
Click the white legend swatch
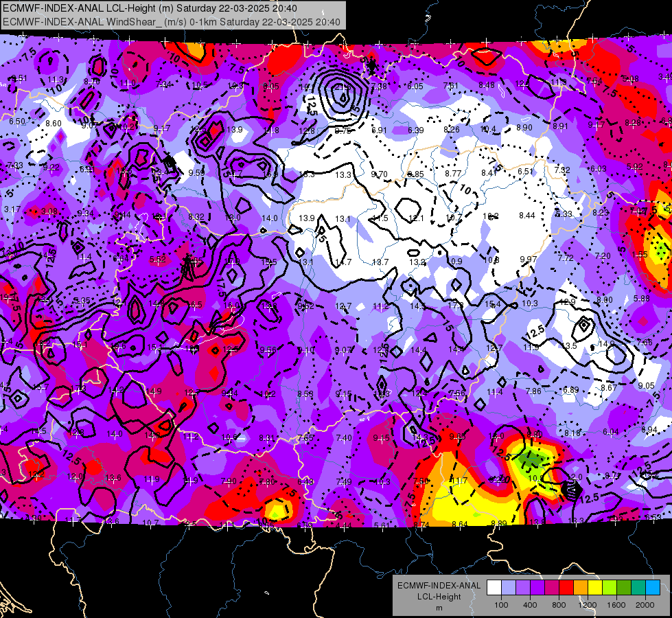494,588
